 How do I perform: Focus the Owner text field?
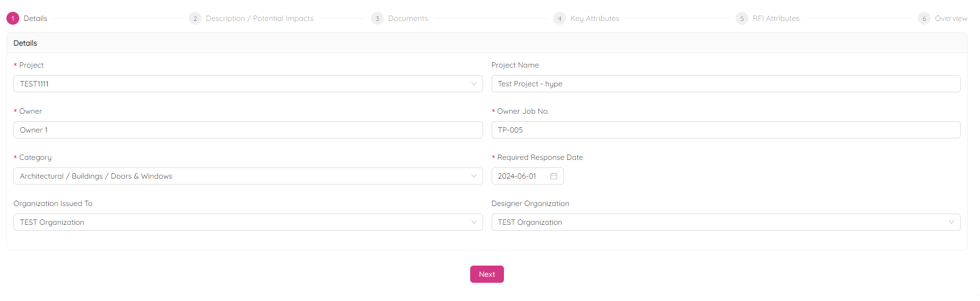(248, 130)
